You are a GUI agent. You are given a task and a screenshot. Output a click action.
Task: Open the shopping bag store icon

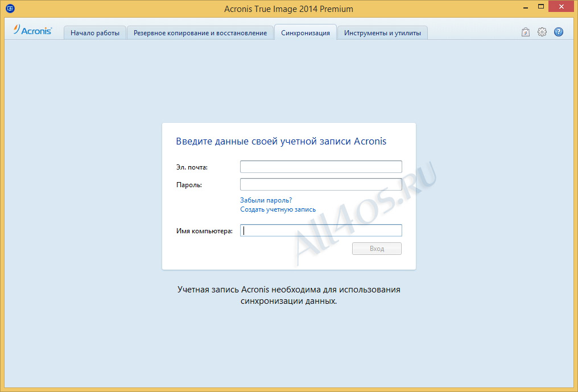pyautogui.click(x=526, y=32)
